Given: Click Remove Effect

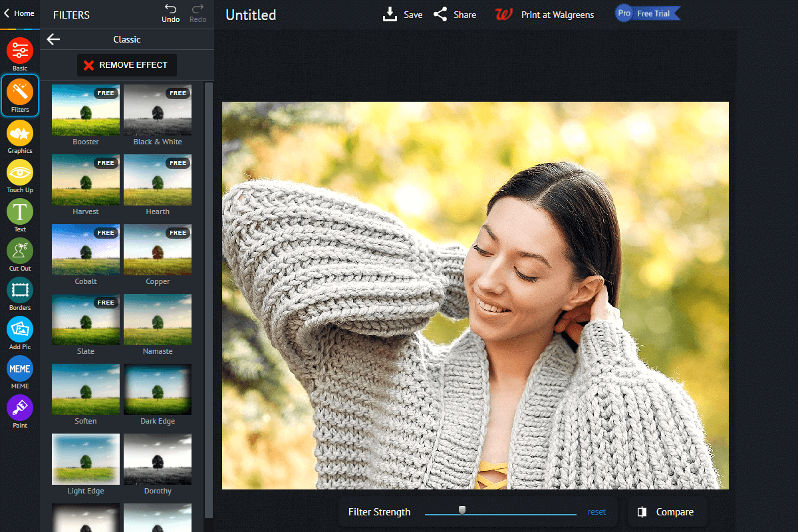Looking at the screenshot, I should [126, 65].
